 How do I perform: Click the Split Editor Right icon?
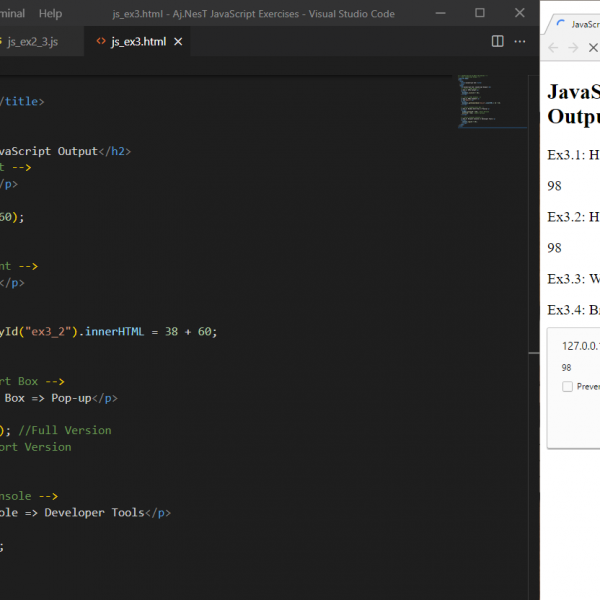pos(498,41)
